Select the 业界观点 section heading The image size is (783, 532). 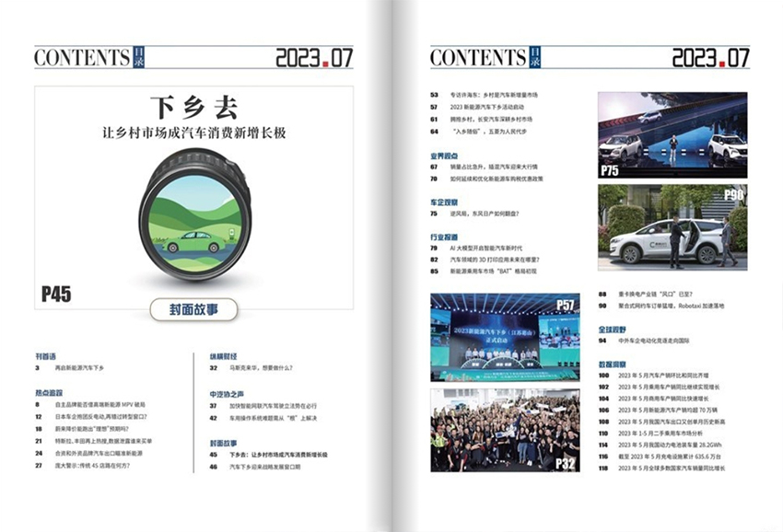[x=444, y=156]
